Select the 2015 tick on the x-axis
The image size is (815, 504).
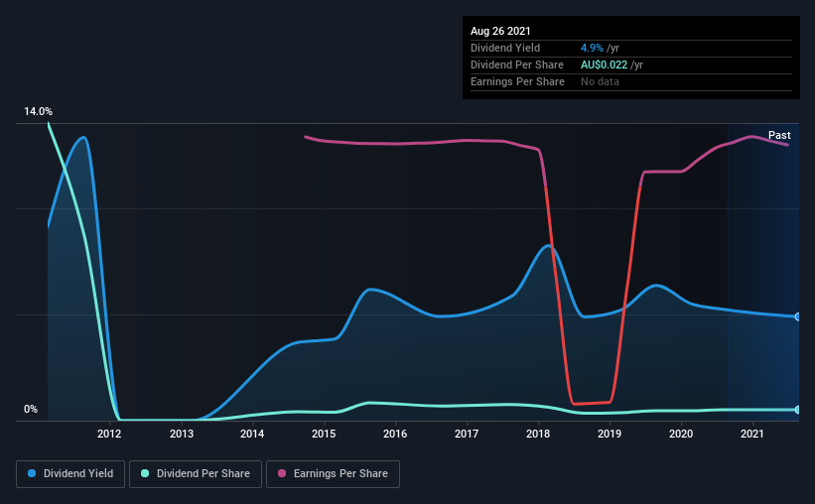coord(324,434)
